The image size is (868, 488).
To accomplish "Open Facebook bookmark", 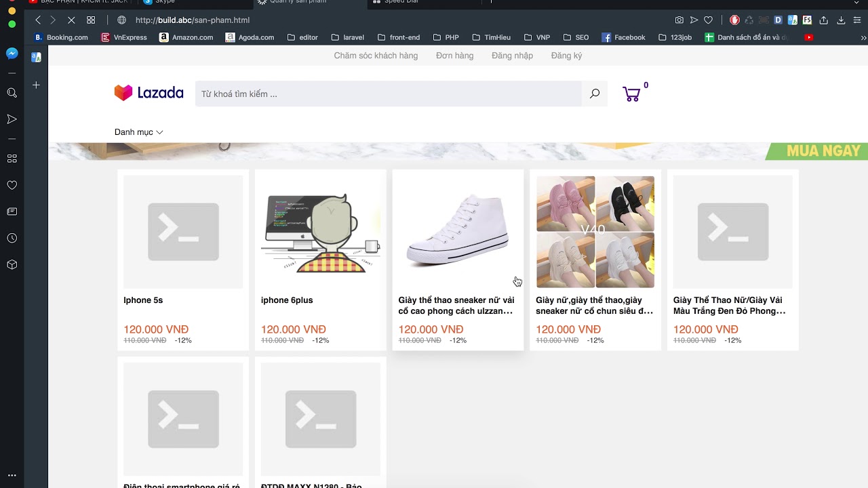I will (x=623, y=37).
